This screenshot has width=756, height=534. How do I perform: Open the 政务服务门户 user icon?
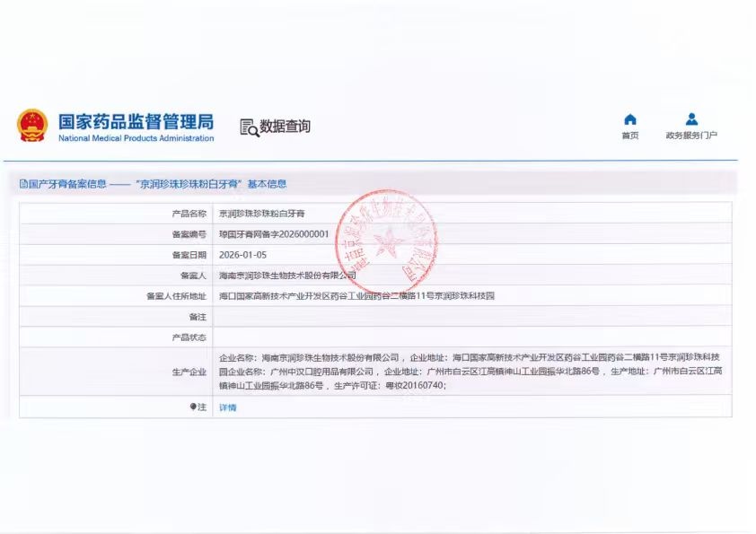click(x=691, y=118)
